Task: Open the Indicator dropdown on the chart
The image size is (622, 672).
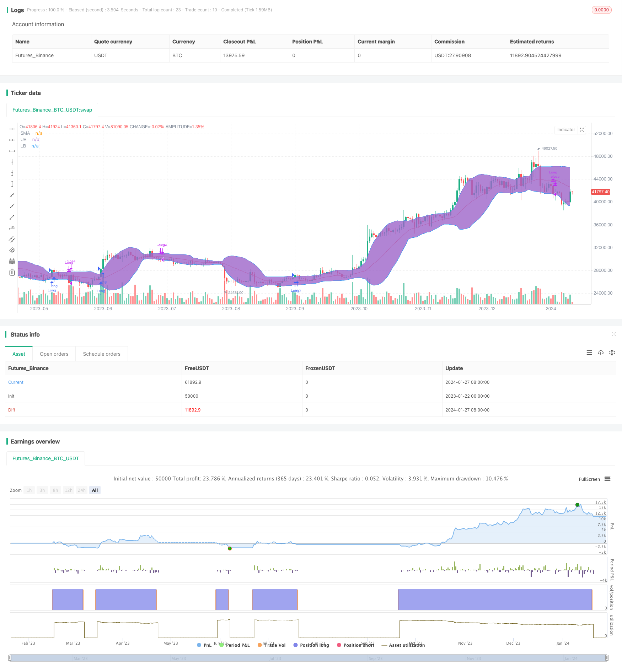Action: (x=566, y=130)
